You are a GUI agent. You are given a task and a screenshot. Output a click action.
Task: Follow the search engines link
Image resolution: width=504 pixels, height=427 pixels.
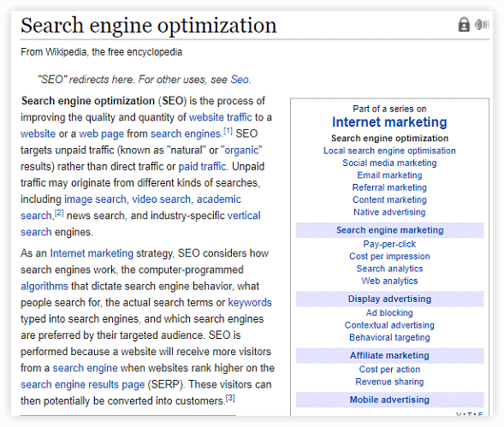point(186,133)
